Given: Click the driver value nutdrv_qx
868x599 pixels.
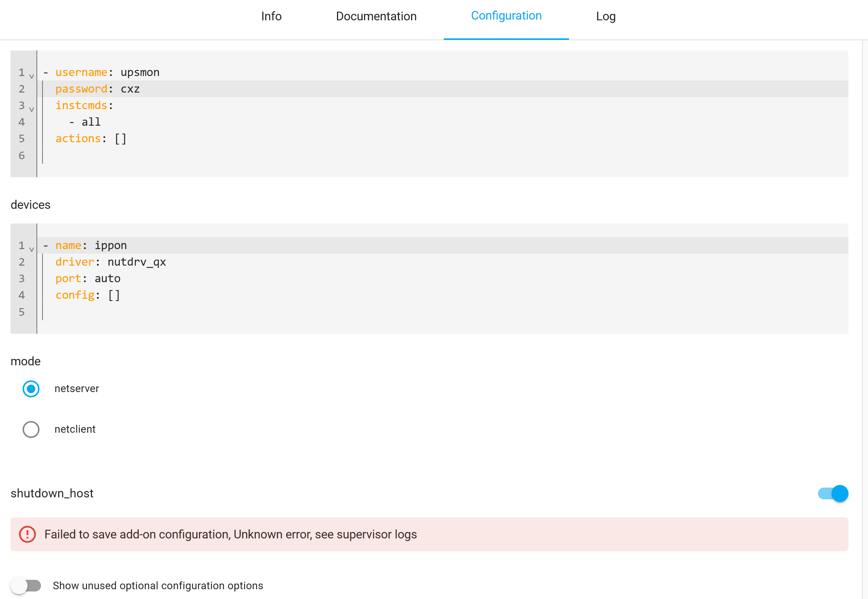Looking at the screenshot, I should click(137, 261).
